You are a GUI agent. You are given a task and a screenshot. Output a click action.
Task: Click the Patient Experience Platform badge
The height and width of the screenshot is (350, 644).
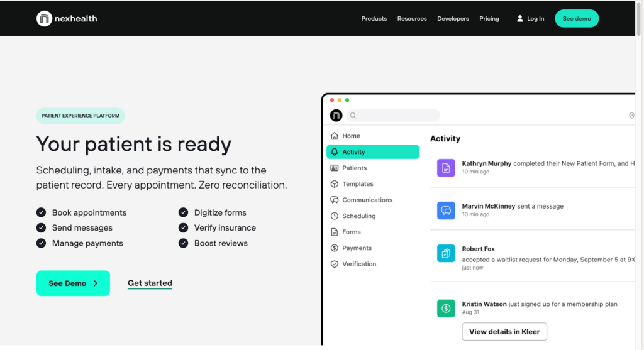80,116
